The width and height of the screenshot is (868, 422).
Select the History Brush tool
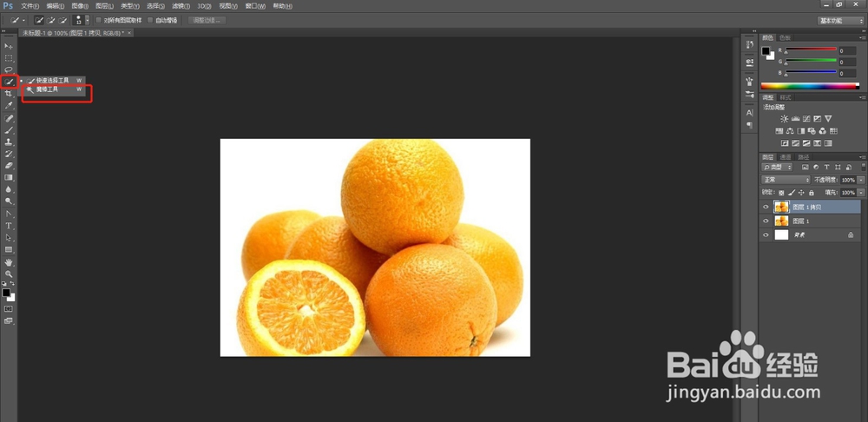point(9,154)
